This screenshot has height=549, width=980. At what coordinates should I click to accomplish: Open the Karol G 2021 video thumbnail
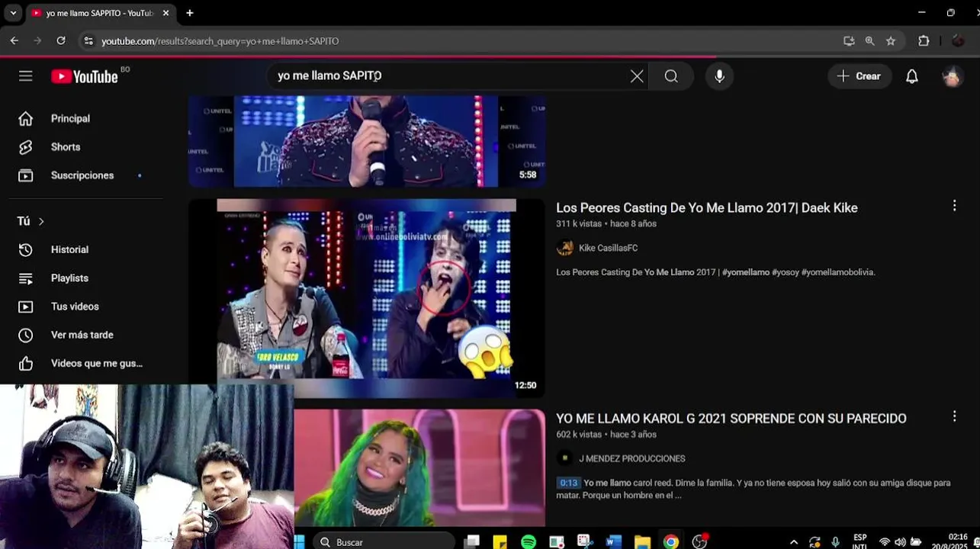[419, 467]
